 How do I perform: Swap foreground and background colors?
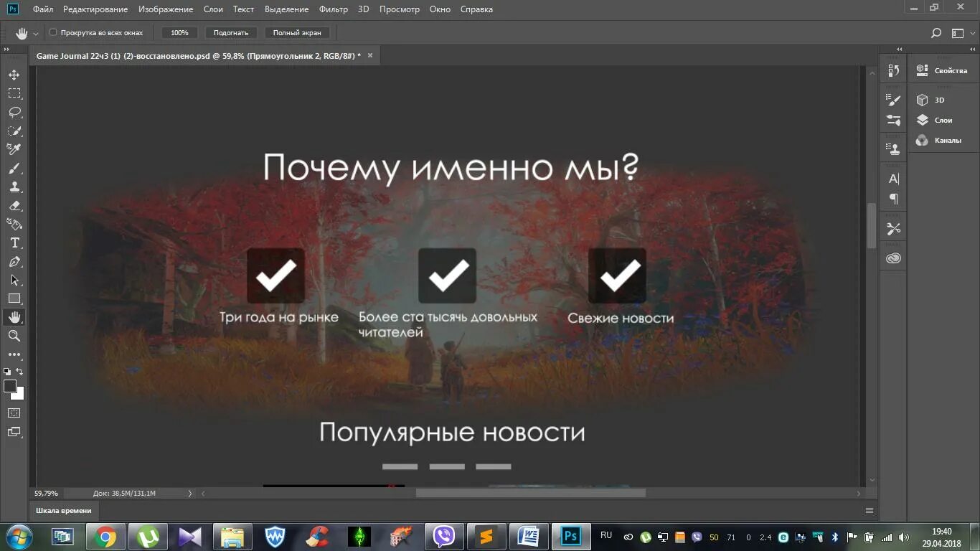20,372
